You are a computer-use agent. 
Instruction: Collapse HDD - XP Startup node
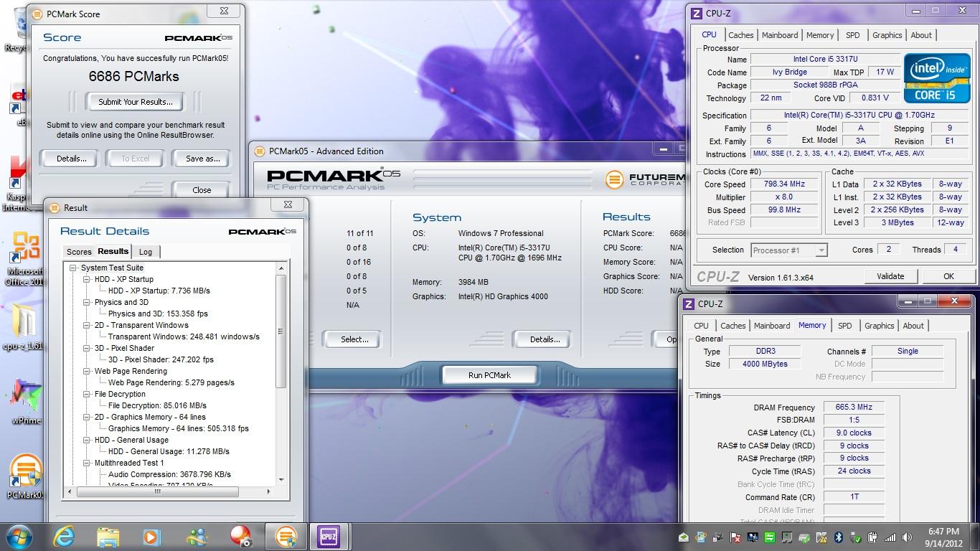(x=86, y=279)
